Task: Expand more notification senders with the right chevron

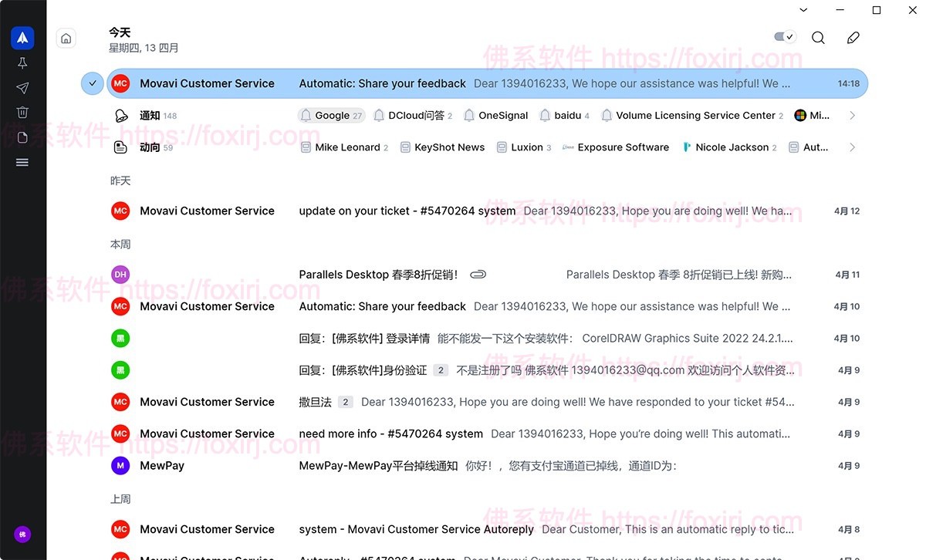Action: click(x=852, y=115)
